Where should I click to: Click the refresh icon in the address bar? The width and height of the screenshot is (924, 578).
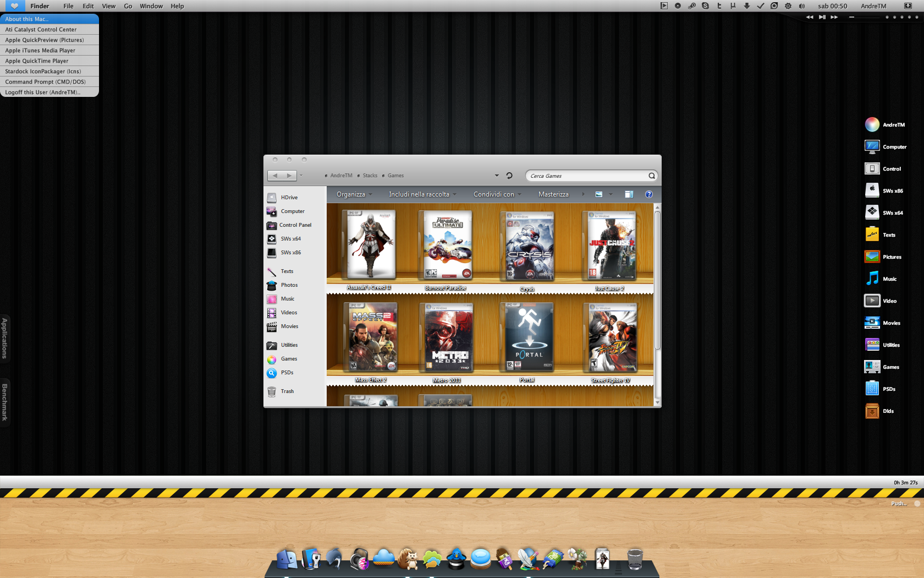tap(509, 176)
